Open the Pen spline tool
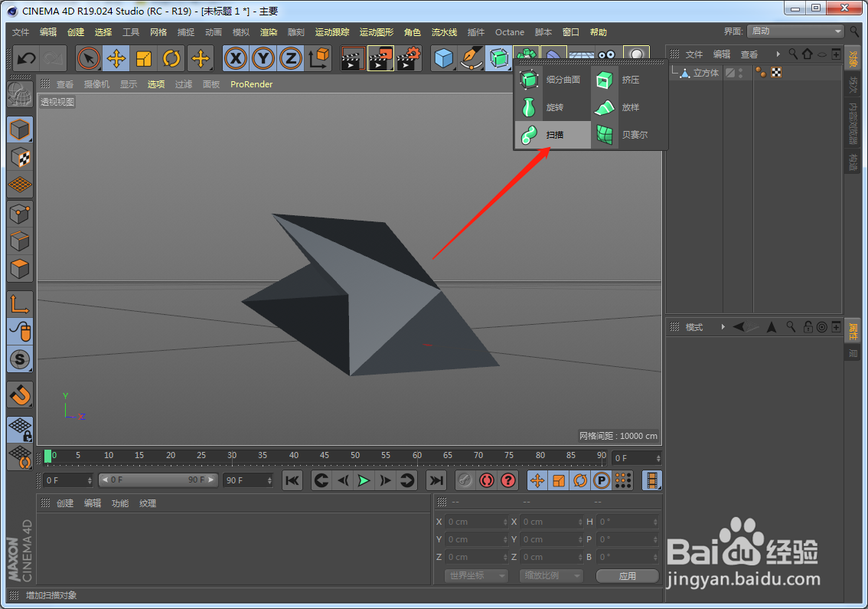The height and width of the screenshot is (609, 868). (471, 58)
